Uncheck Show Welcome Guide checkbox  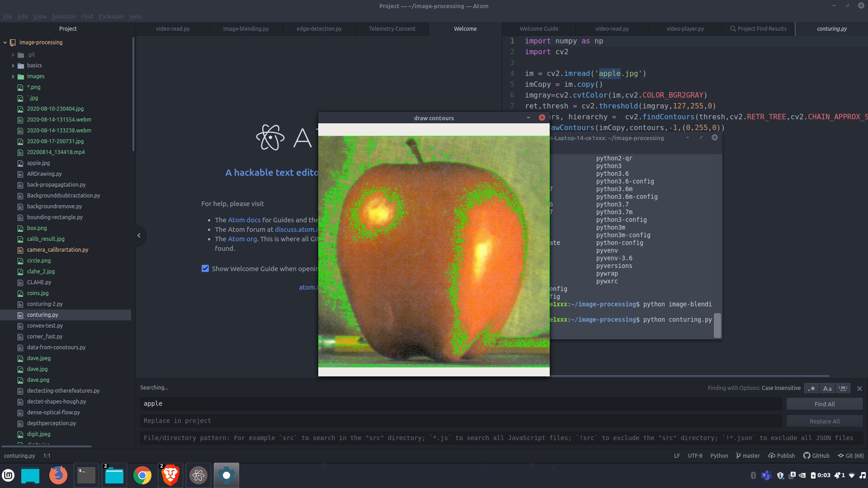coord(205,269)
